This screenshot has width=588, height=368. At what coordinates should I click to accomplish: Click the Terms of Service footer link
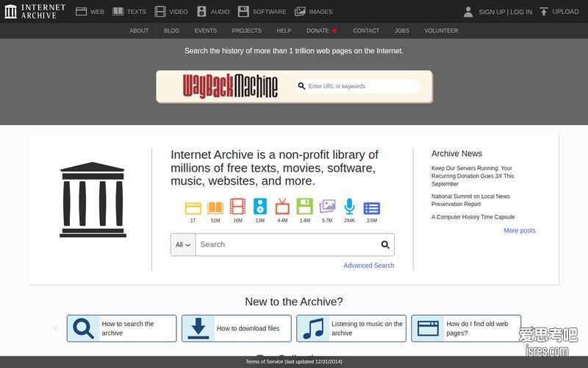[293, 361]
